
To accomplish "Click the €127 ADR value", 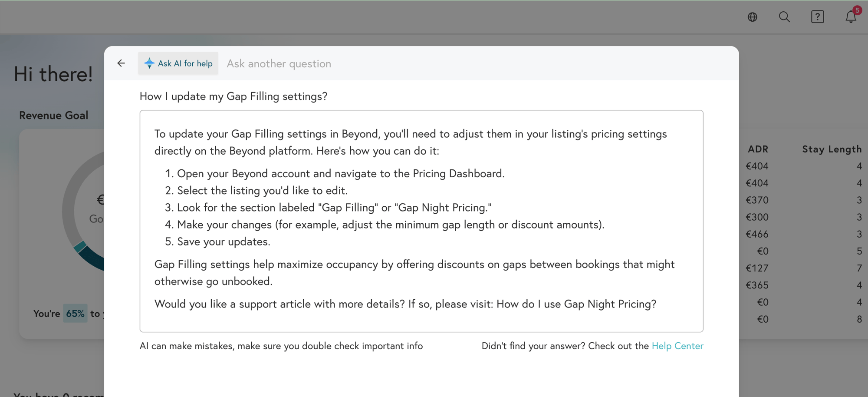I will [757, 268].
